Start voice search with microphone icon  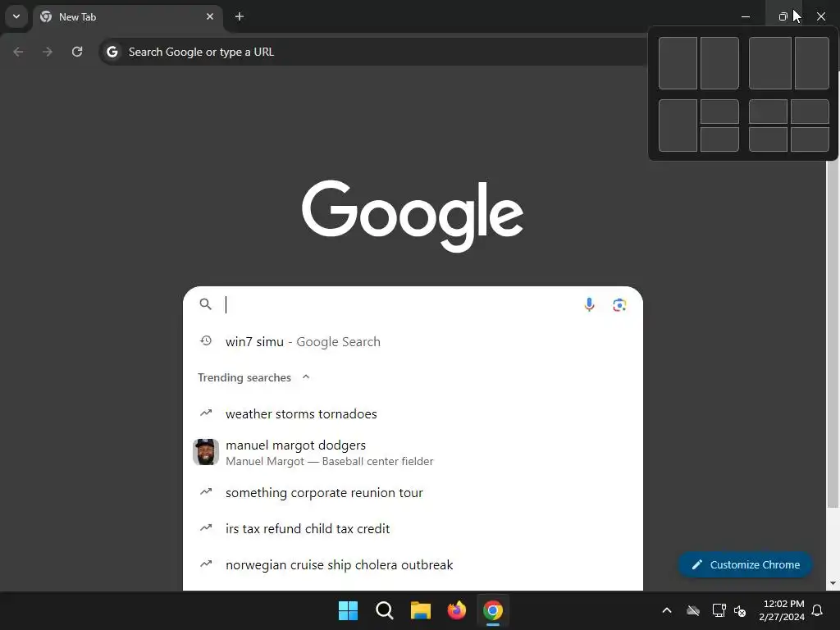click(589, 304)
